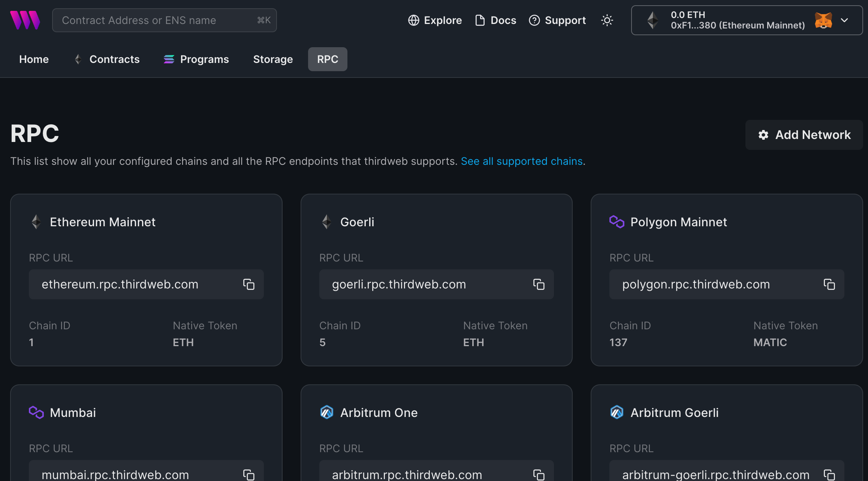Copy the mumbai.rpc.thirdweb.com URL

[248, 475]
